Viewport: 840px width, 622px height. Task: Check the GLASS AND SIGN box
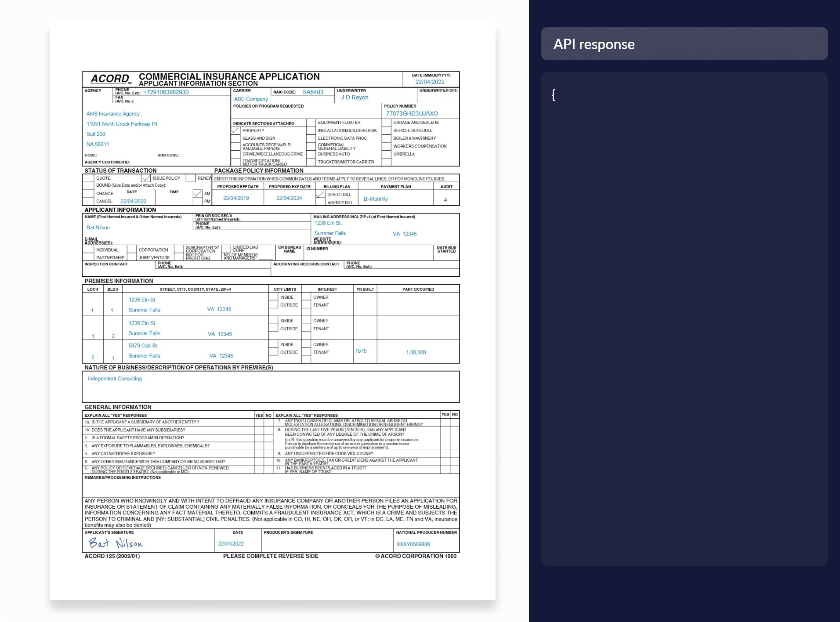[235, 138]
